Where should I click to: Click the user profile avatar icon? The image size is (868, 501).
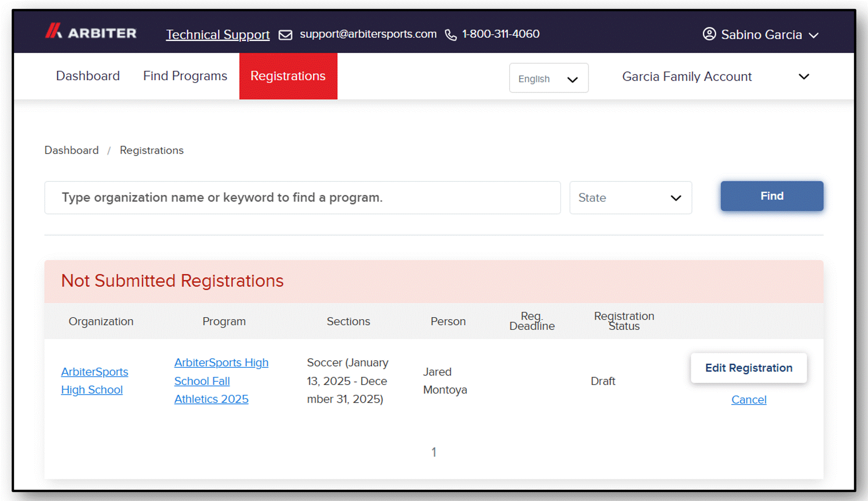pos(709,34)
